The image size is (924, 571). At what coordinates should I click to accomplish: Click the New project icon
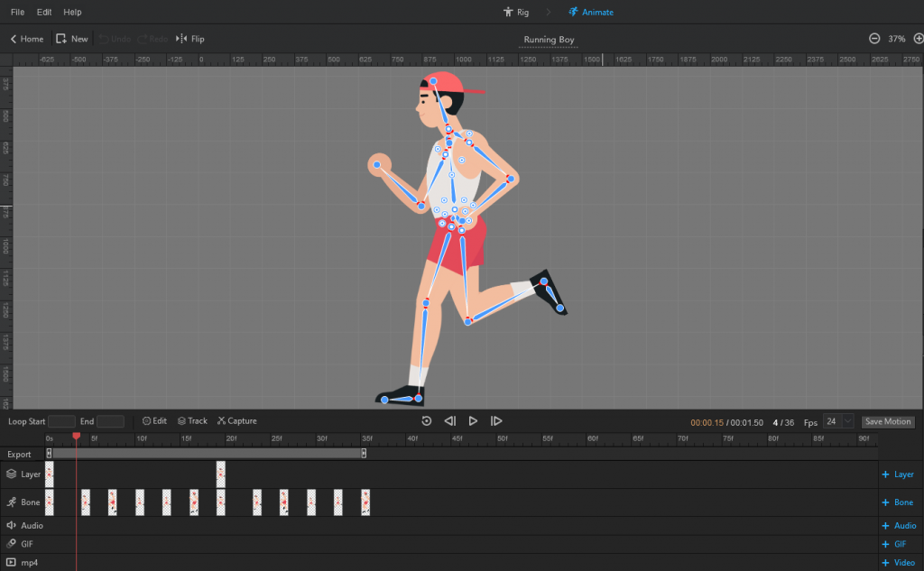click(61, 39)
